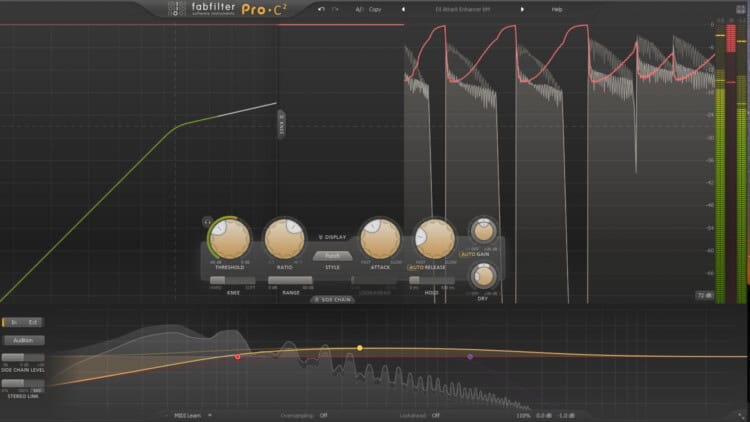The width and height of the screenshot is (750, 422).
Task: Open the Help menu
Action: click(557, 9)
